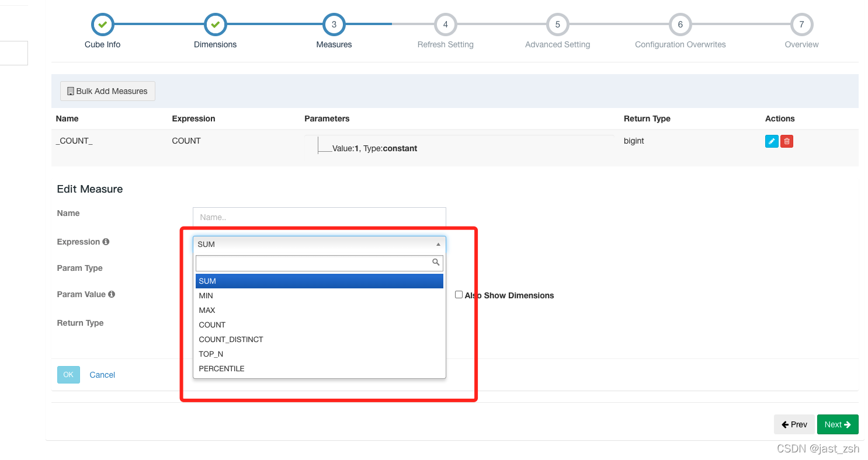Click the _COUNT_ name cell
The height and width of the screenshot is (460, 868).
(74, 141)
